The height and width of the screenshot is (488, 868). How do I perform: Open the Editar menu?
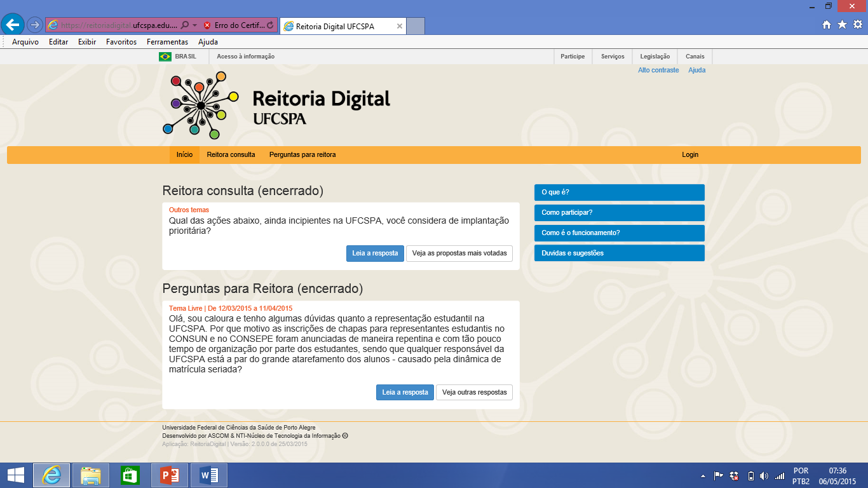[x=58, y=42]
